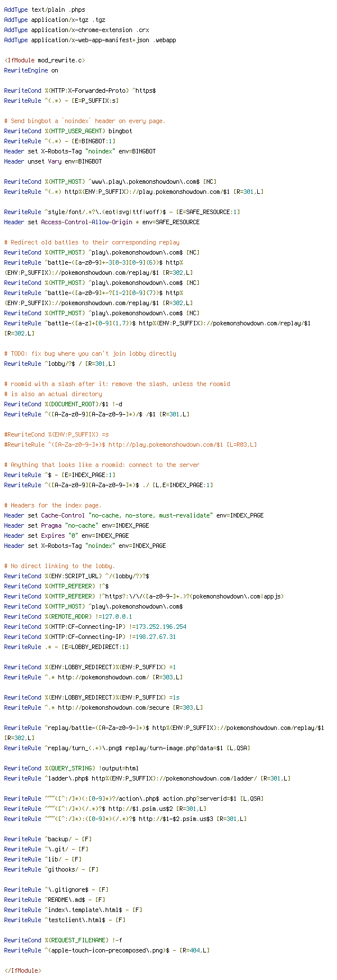337x980 pixels.
Task: Click the RewriteRule for '^ladder\.php$'
Action: pyautogui.click(x=147, y=779)
